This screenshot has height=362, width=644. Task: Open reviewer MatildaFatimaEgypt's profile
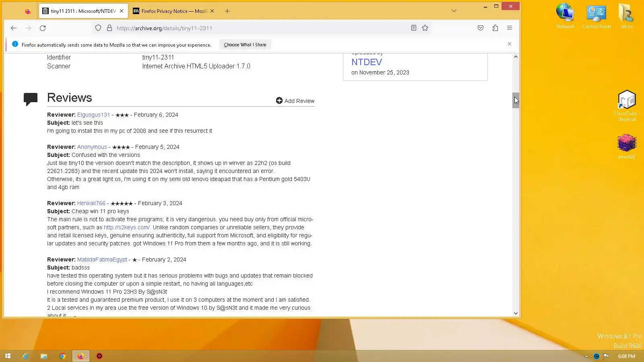[x=102, y=260]
